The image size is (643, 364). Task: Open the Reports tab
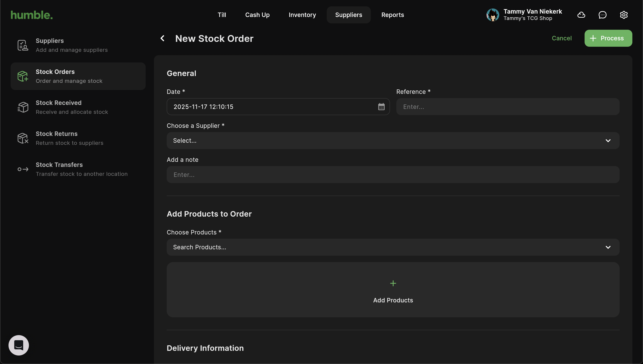[393, 15]
